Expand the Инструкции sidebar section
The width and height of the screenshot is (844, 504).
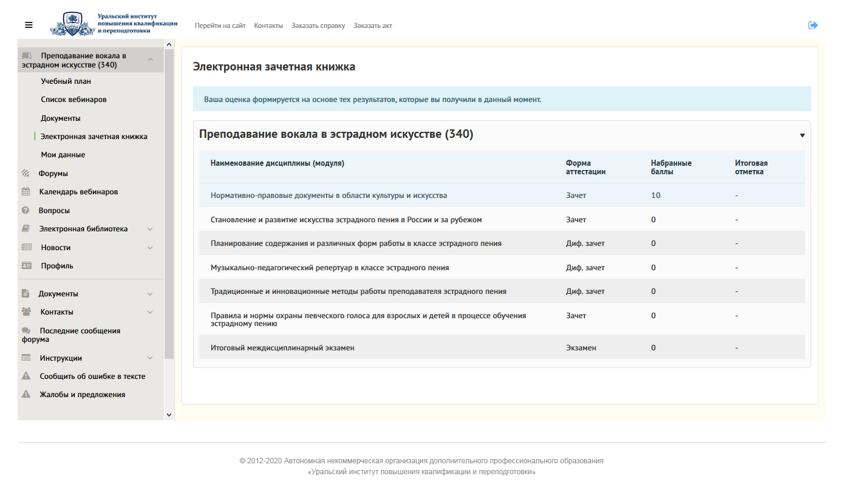[x=150, y=358]
